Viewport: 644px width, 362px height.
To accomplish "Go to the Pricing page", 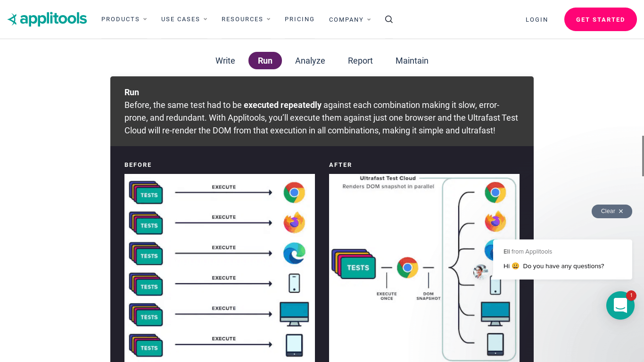I will point(299,19).
